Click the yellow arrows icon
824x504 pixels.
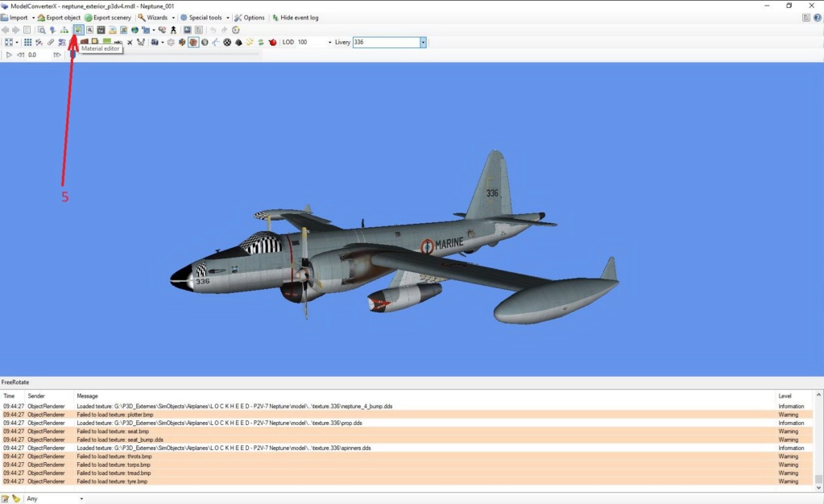coord(250,42)
